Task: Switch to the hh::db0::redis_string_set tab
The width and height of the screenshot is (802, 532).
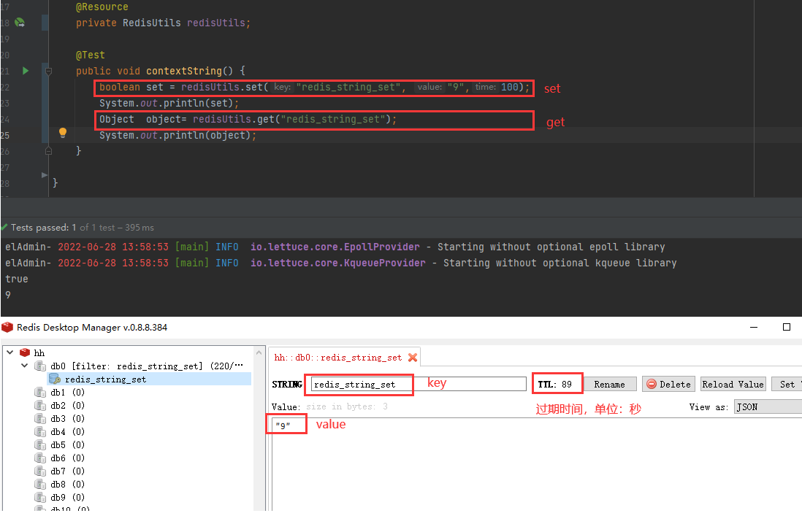Action: tap(337, 358)
